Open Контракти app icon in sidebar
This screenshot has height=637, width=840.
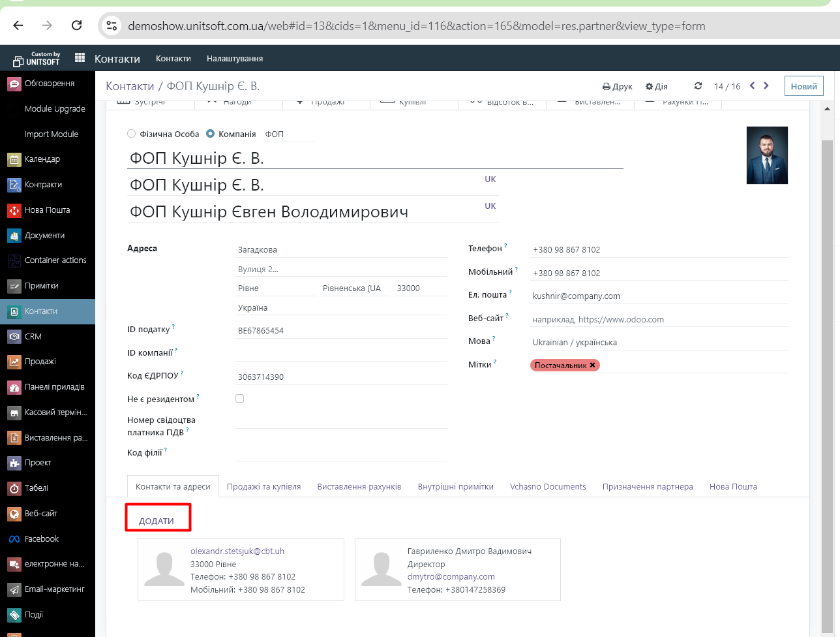(14, 185)
